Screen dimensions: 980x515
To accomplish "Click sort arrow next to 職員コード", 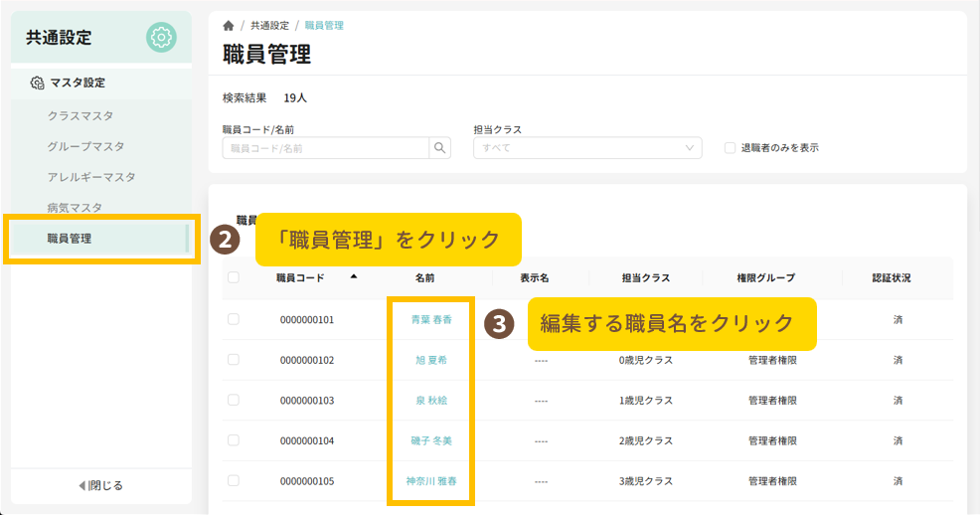I will click(354, 277).
